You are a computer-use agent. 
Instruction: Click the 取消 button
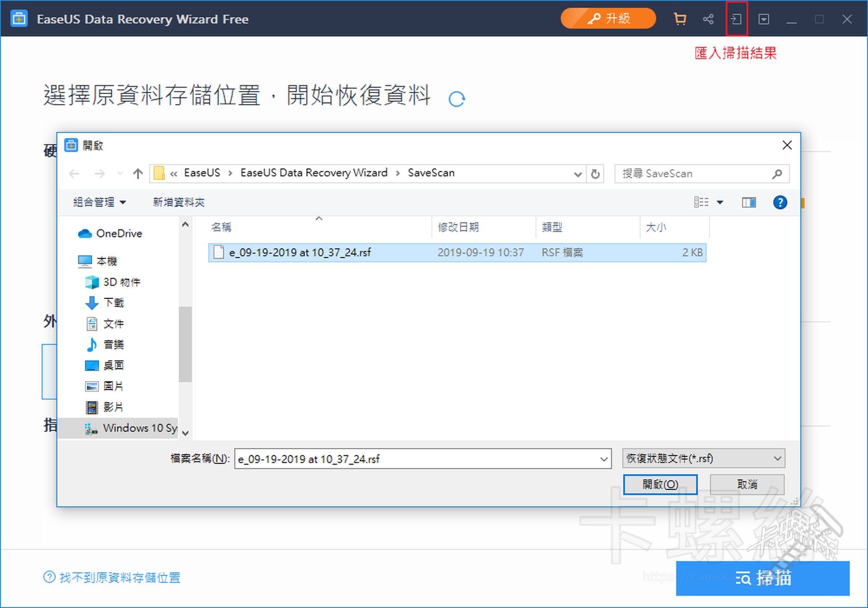coord(746,484)
